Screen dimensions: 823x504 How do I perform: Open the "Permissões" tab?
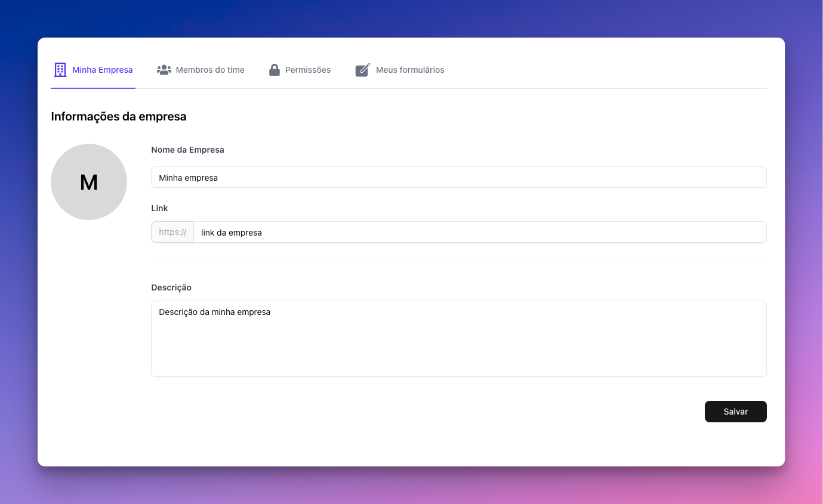(x=308, y=70)
